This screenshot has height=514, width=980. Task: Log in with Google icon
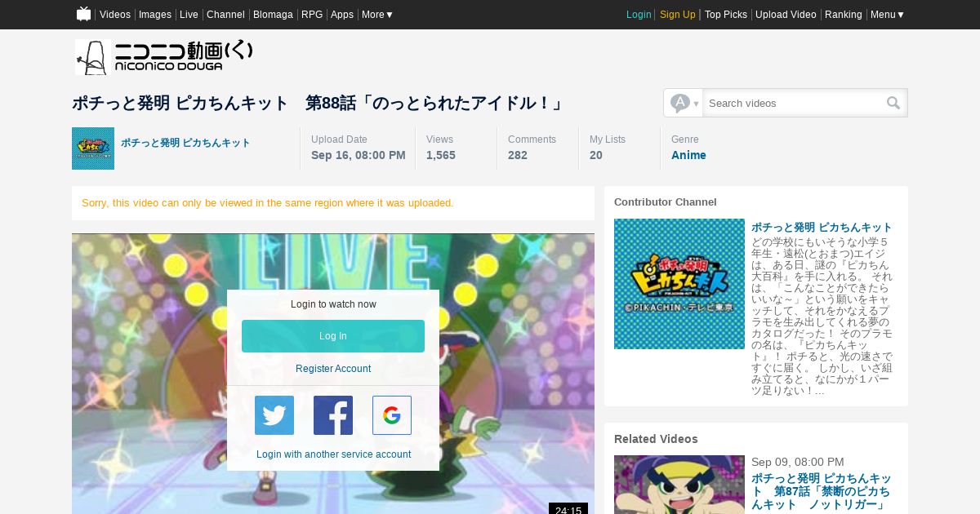[x=392, y=415]
